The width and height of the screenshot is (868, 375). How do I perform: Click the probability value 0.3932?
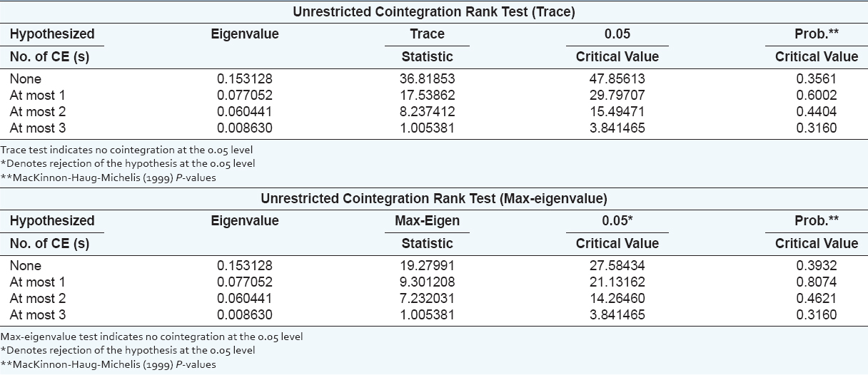[x=817, y=266]
